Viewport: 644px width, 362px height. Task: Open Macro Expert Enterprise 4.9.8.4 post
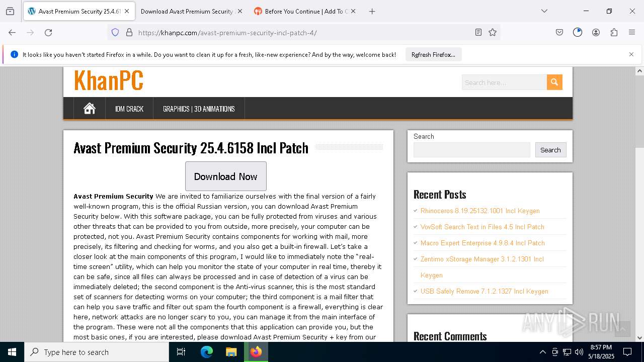(482, 243)
